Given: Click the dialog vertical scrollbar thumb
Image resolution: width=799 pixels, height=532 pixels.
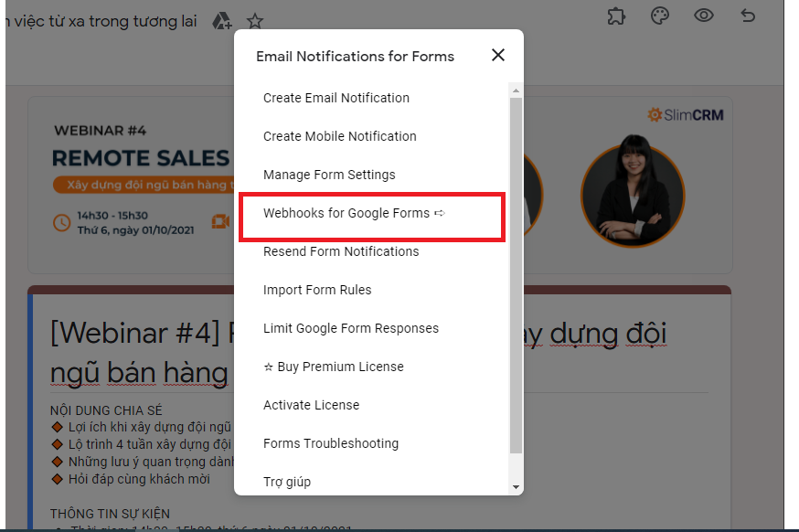Looking at the screenshot, I should pyautogui.click(x=516, y=275).
